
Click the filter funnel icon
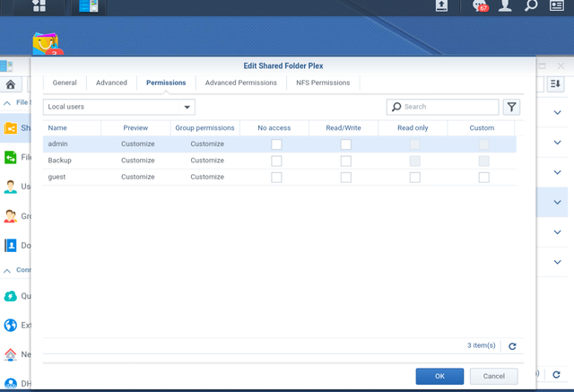pyautogui.click(x=511, y=107)
